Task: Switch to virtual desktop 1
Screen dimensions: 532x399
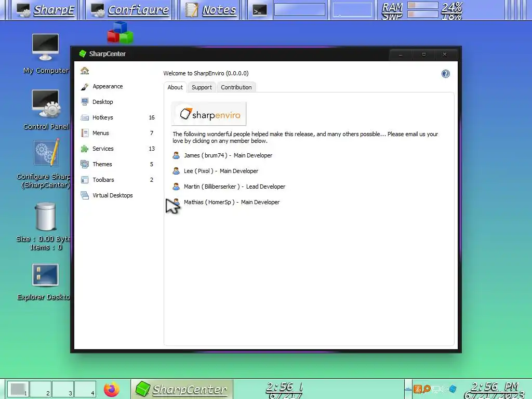Action: click(x=18, y=389)
